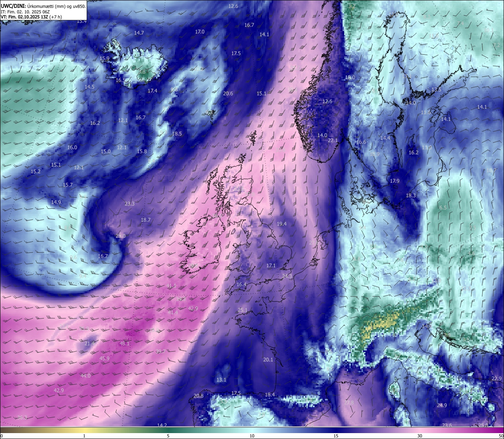Click the 16.2 value over the Baltic Sea
Screen dimensions: 504x439
[413, 152]
